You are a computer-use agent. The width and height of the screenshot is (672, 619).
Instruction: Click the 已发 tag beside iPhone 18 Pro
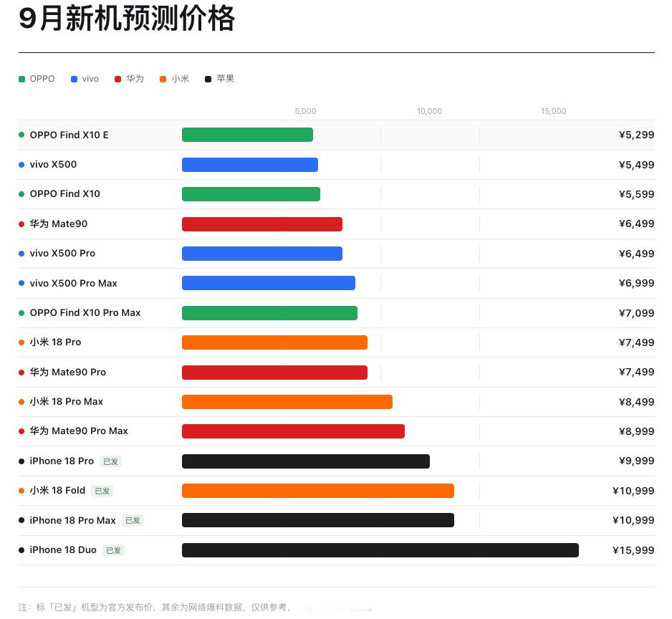(110, 461)
